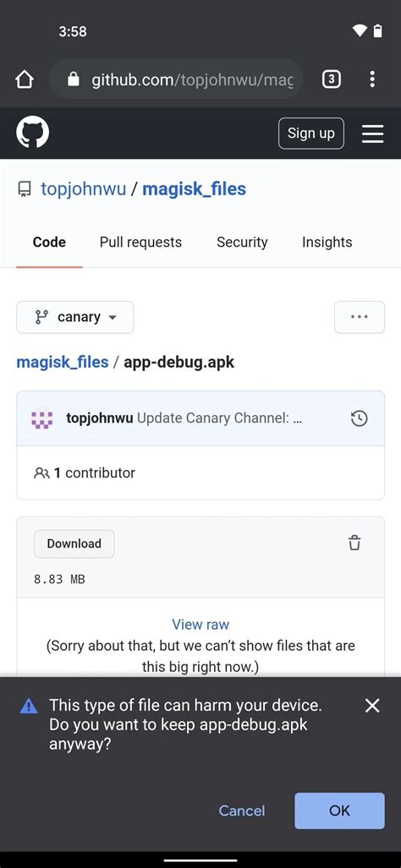Open the GitHub hamburger navigation menu
The height and width of the screenshot is (868, 401).
(373, 134)
